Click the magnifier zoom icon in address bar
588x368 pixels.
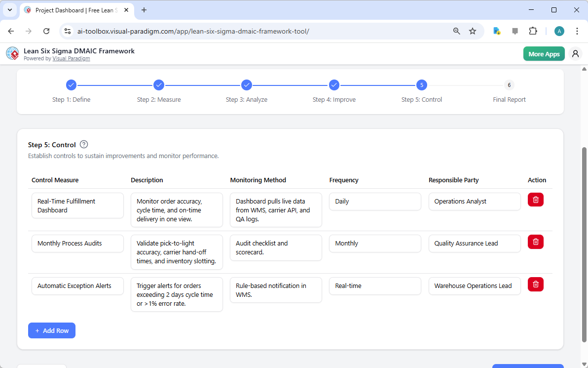click(x=456, y=31)
